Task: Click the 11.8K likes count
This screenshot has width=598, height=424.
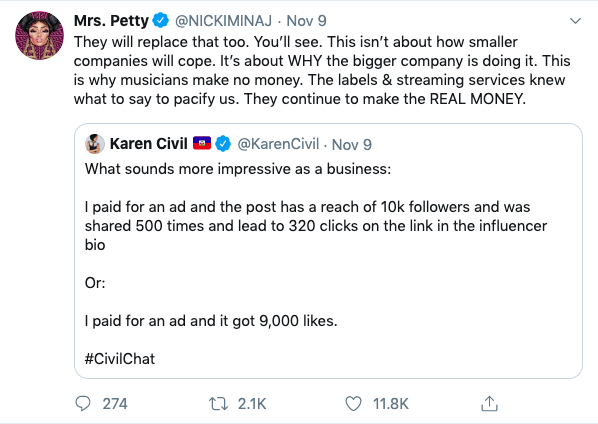Action: click(391, 404)
